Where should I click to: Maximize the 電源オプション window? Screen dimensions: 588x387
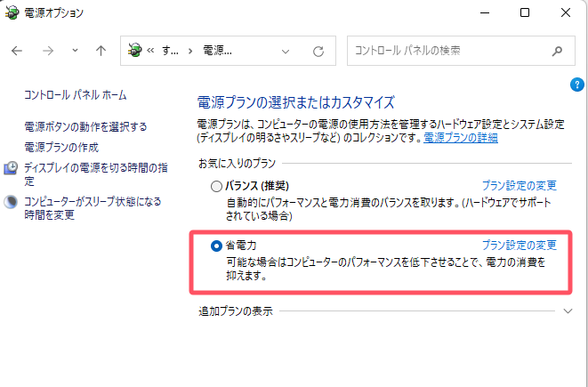[525, 12]
